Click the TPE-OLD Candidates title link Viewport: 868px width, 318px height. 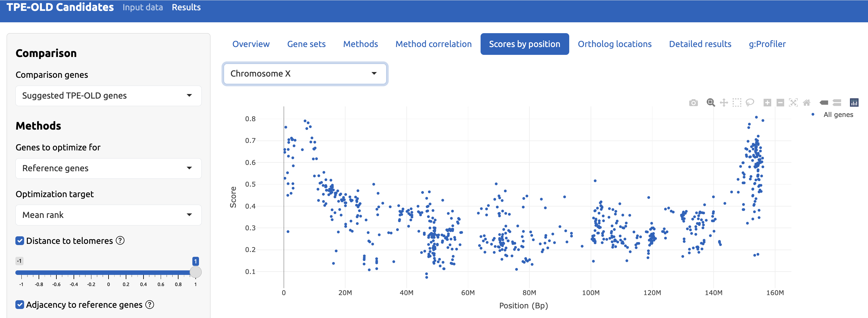60,8
